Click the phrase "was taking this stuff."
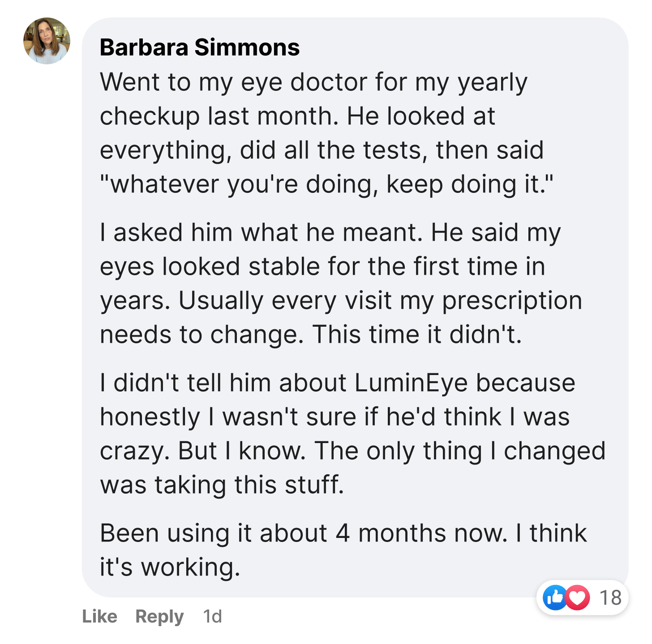This screenshot has height=644, width=652. tap(222, 485)
